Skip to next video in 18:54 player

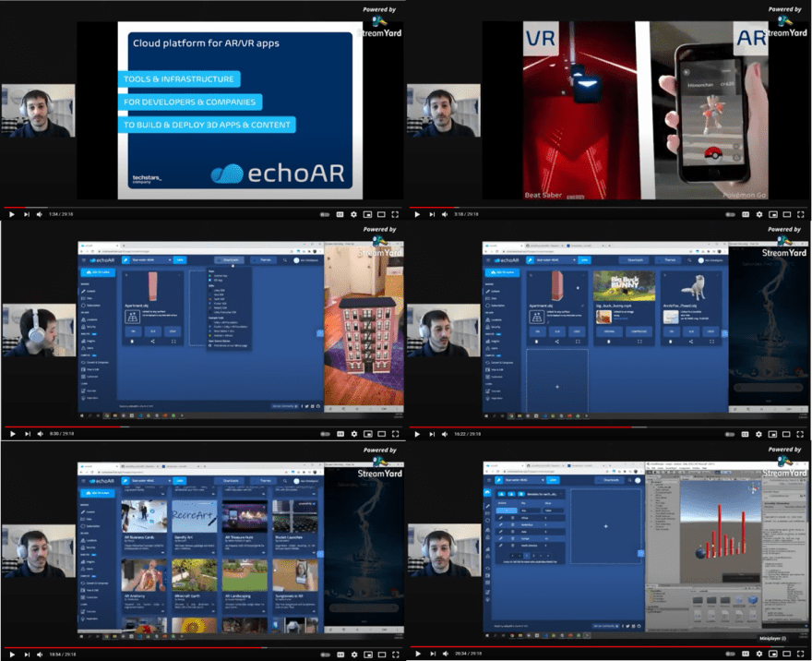27,655
